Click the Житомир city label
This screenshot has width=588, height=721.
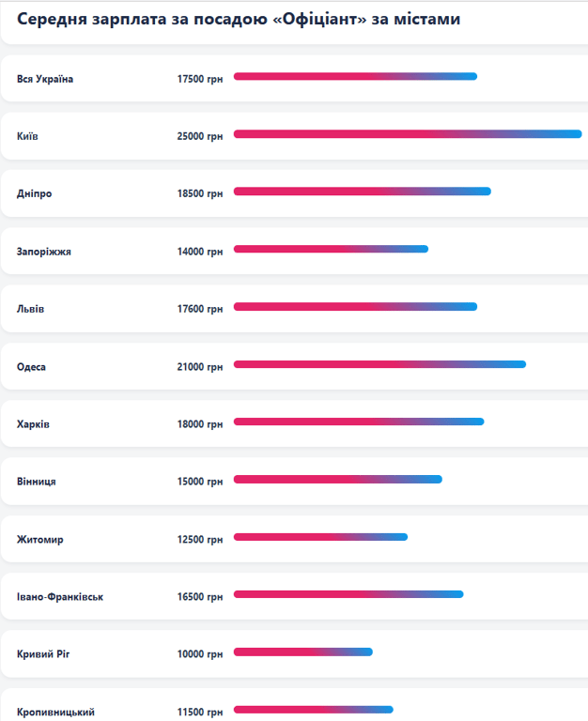[x=40, y=540]
